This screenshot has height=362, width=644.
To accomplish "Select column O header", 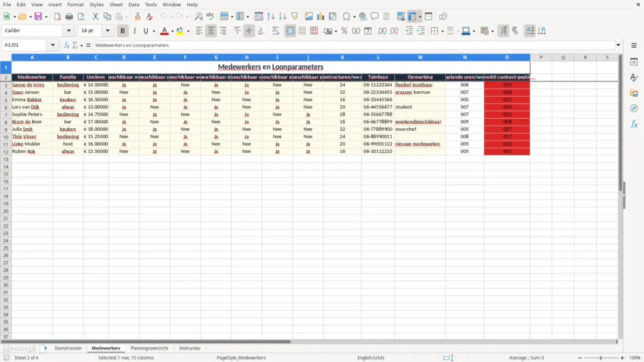I will point(507,57).
